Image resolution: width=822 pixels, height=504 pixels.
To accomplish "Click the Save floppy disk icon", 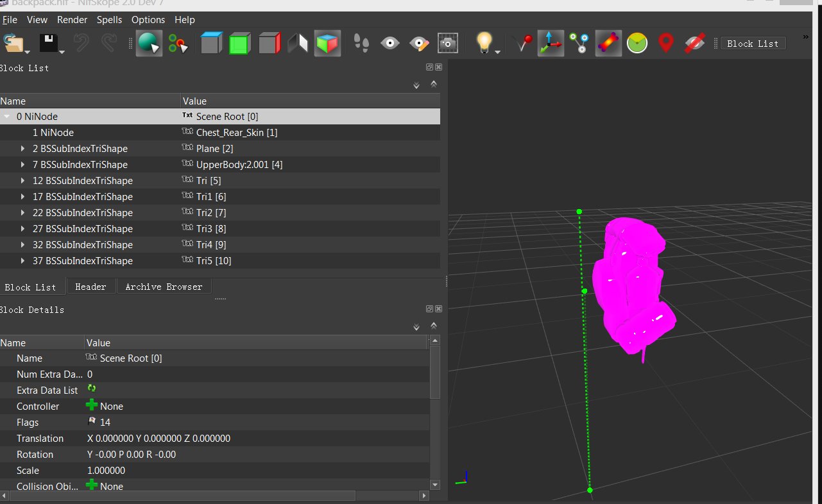I will 49,43.
